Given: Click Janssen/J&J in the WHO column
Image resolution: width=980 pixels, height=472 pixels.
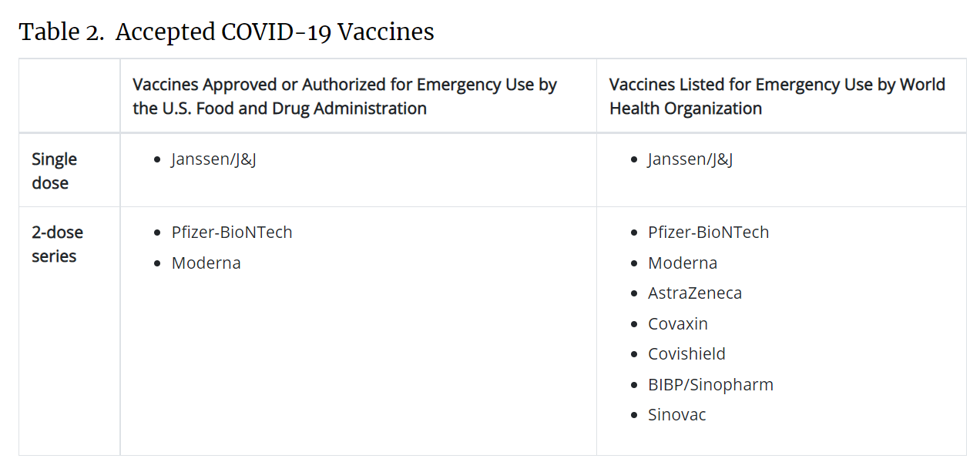Looking at the screenshot, I should [690, 159].
